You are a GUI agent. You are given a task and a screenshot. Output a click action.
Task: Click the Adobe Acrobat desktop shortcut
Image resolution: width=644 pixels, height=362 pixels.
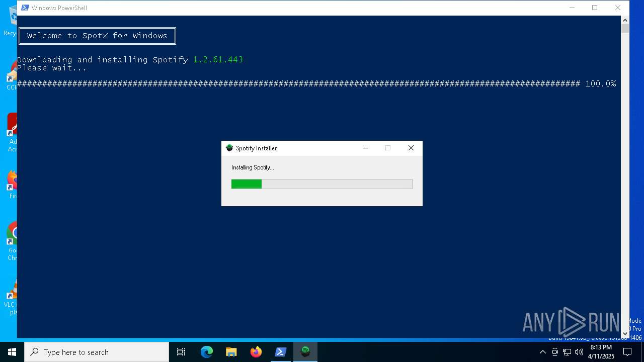tap(12, 133)
